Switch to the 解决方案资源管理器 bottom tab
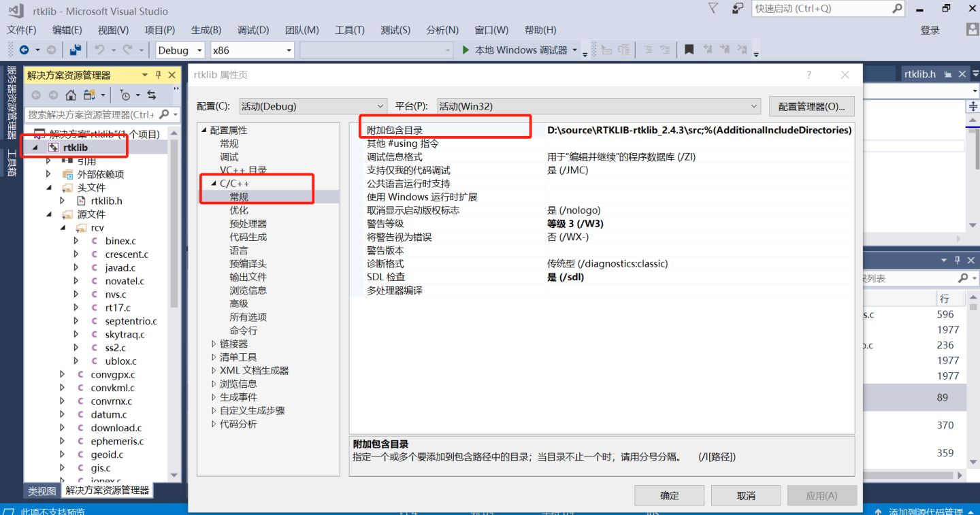This screenshot has height=515, width=980. click(x=107, y=490)
